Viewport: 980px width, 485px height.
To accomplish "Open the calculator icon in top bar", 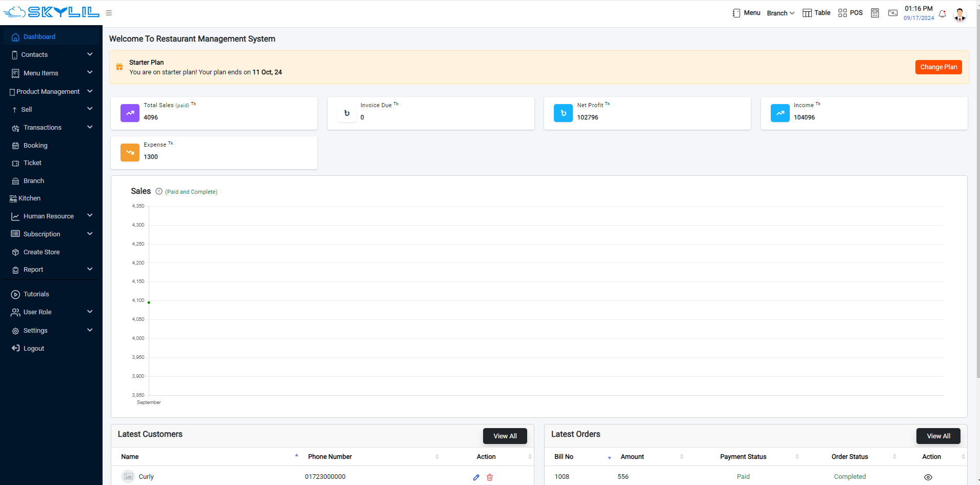I will click(x=875, y=13).
